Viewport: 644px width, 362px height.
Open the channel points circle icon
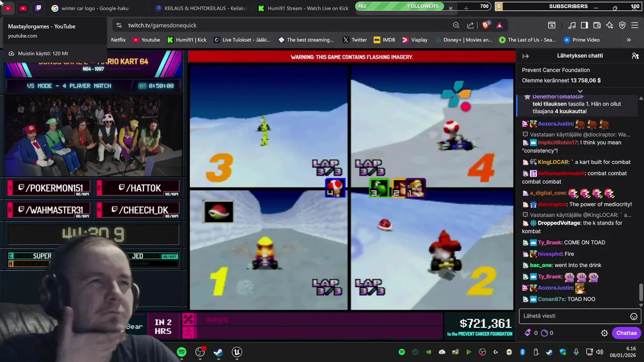pyautogui.click(x=544, y=333)
